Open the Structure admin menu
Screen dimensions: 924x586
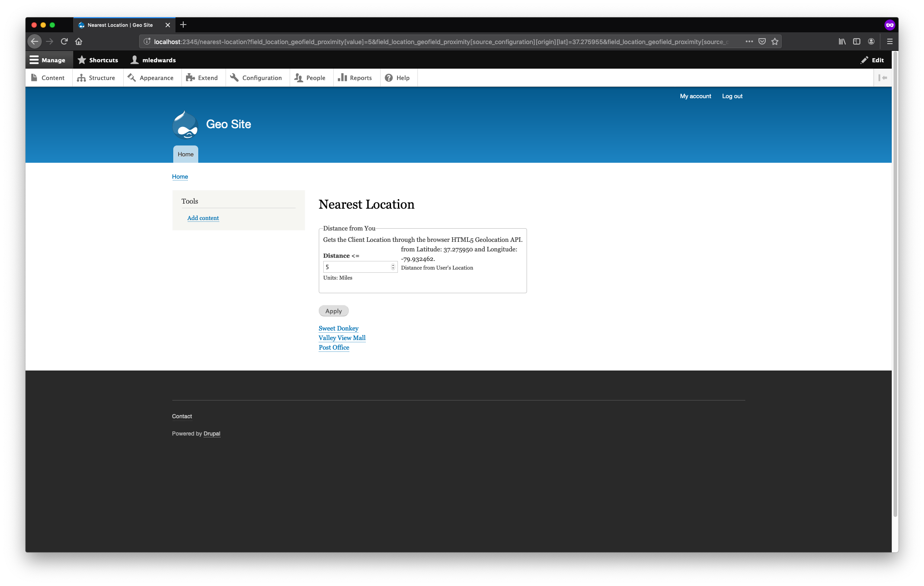(96, 78)
